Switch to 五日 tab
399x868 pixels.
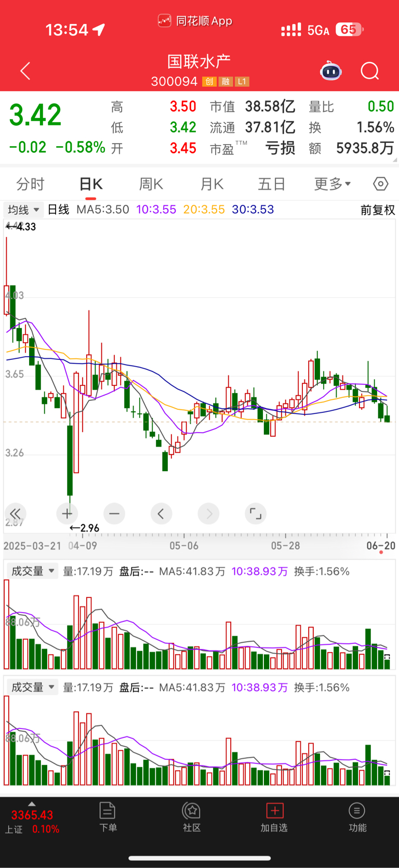click(x=272, y=184)
